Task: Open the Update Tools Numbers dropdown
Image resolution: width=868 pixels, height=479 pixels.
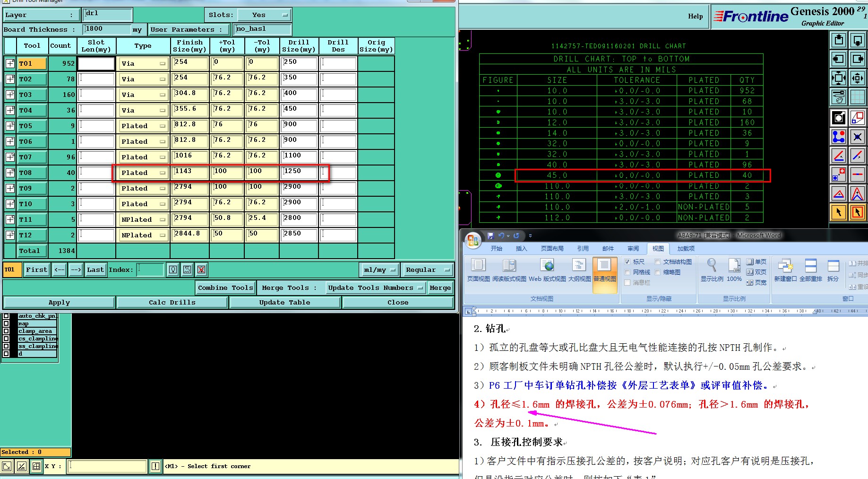Action: coord(376,287)
